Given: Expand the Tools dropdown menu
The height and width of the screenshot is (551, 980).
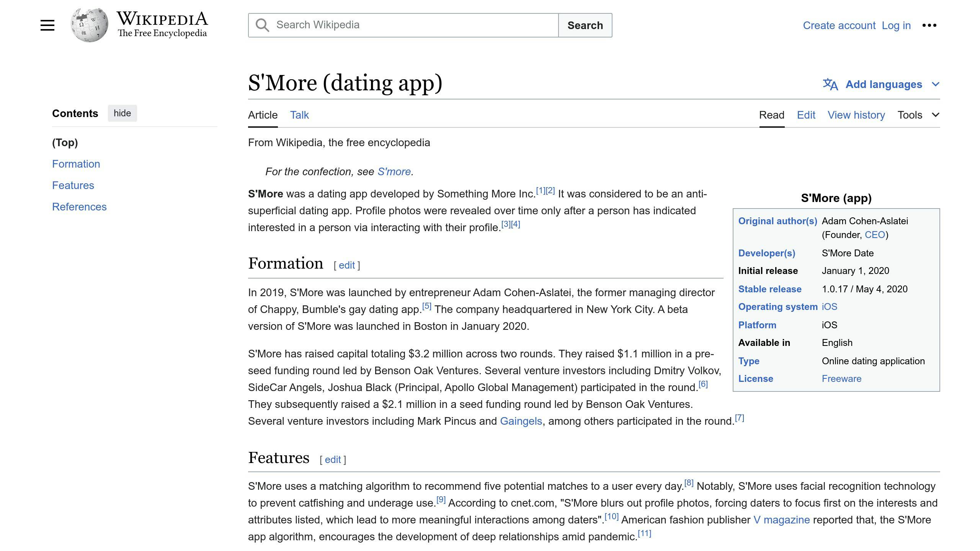Looking at the screenshot, I should (918, 115).
